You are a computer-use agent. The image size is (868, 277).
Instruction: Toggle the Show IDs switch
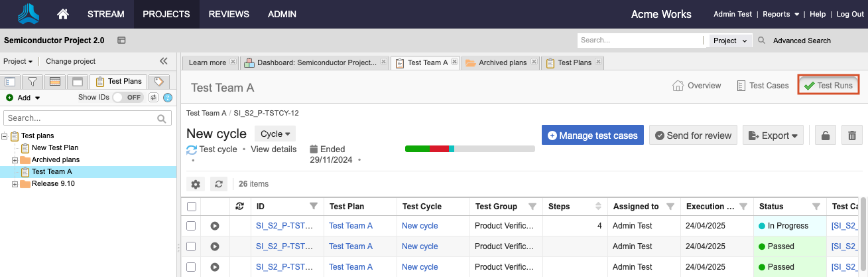(127, 98)
